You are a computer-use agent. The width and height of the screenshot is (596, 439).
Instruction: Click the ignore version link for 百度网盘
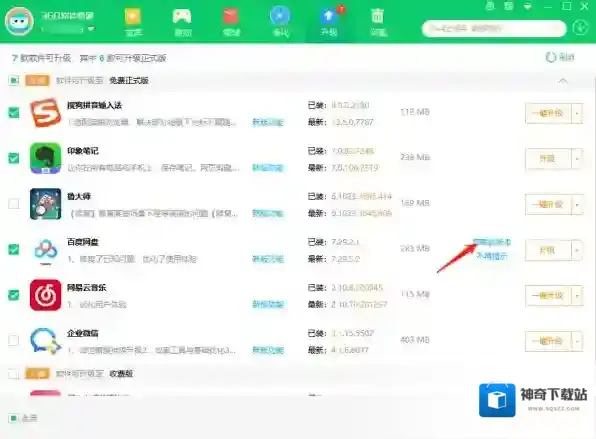click(491, 242)
